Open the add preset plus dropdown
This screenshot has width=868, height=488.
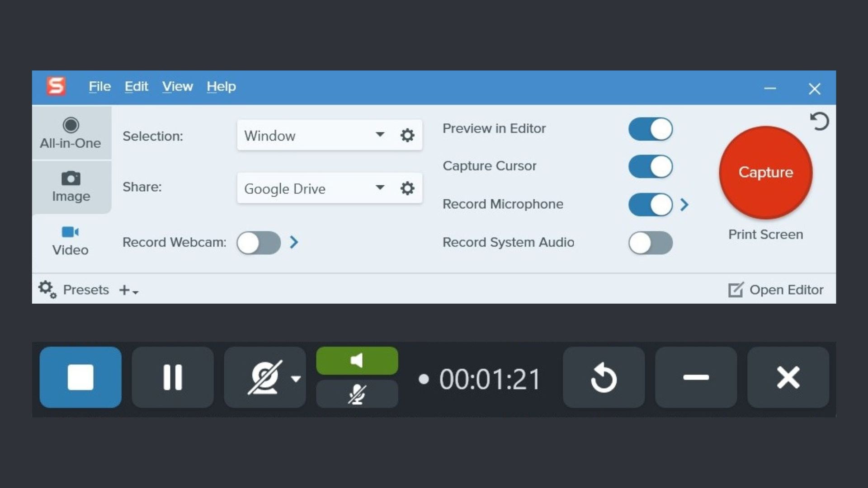tap(128, 290)
